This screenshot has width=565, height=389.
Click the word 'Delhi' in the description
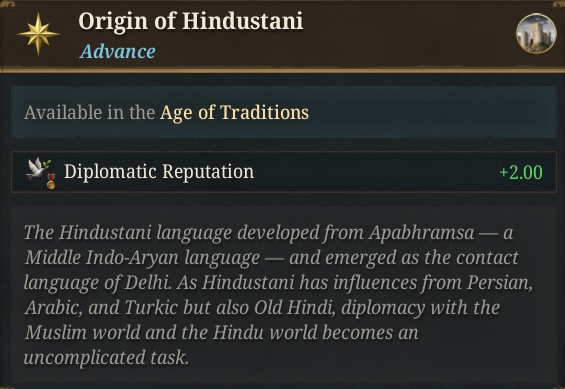coord(148,283)
